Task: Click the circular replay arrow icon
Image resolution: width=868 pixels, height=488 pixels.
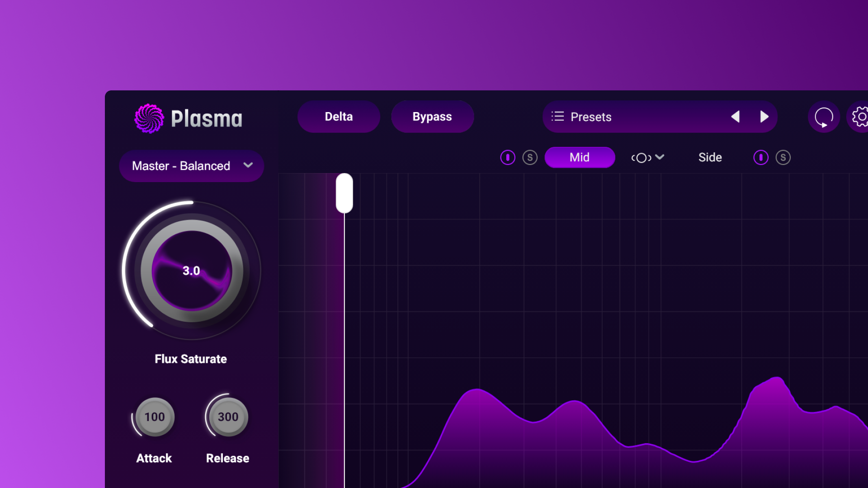Action: 824,117
